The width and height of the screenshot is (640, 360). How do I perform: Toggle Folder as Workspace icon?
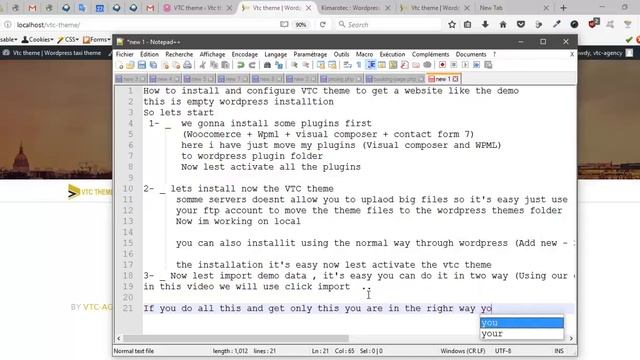point(416,65)
